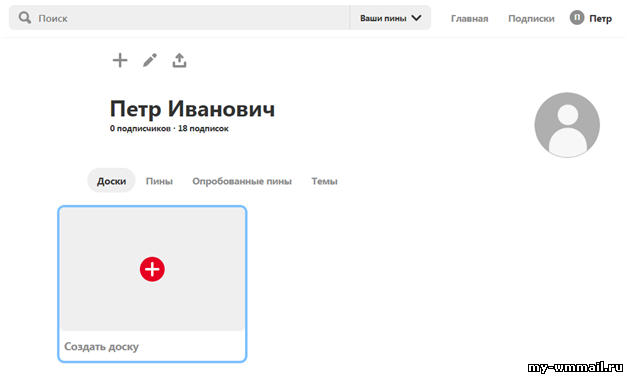Open the Петр profile link
The image size is (628, 377).
pyautogui.click(x=600, y=18)
